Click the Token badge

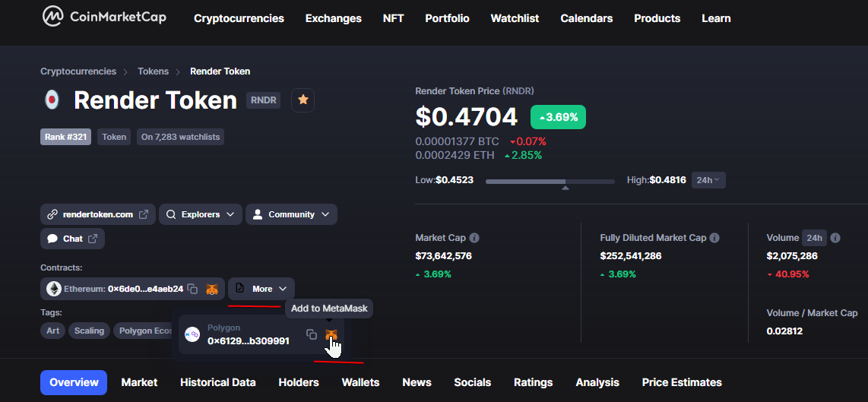114,137
